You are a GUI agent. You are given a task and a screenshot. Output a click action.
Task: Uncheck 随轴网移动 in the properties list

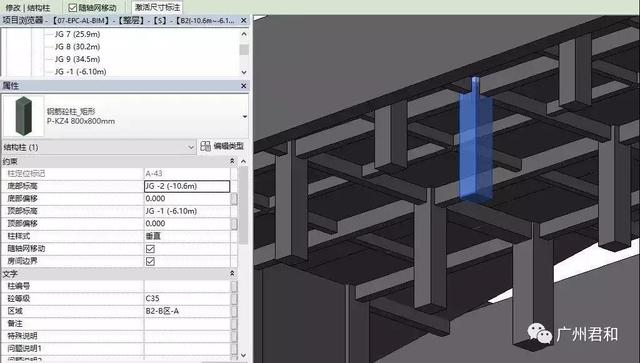tap(150, 249)
